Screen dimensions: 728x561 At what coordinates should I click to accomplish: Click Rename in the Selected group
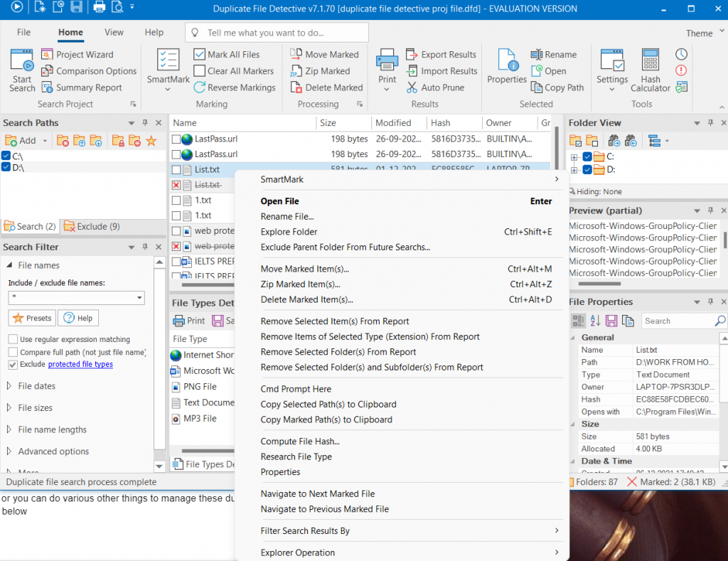pyautogui.click(x=553, y=54)
